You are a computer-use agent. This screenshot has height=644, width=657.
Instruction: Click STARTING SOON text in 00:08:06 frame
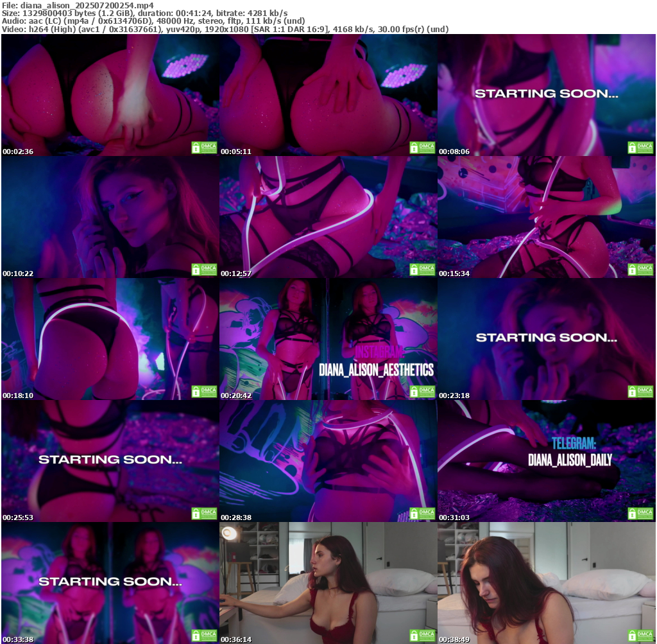click(x=547, y=94)
